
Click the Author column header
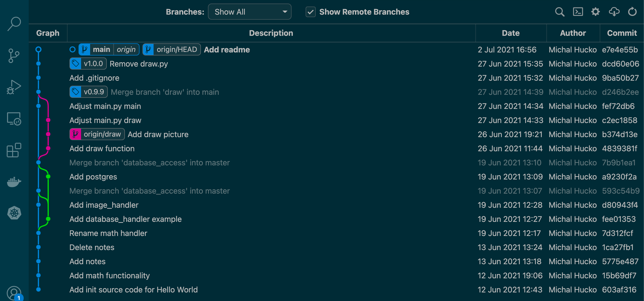[573, 33]
